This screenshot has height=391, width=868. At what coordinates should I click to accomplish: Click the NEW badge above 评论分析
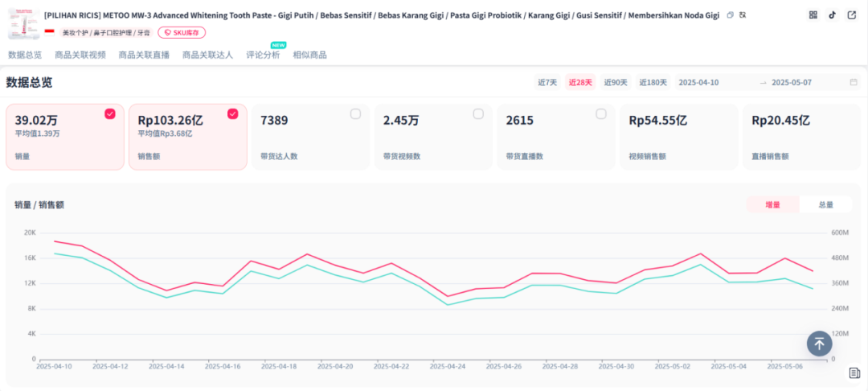277,45
